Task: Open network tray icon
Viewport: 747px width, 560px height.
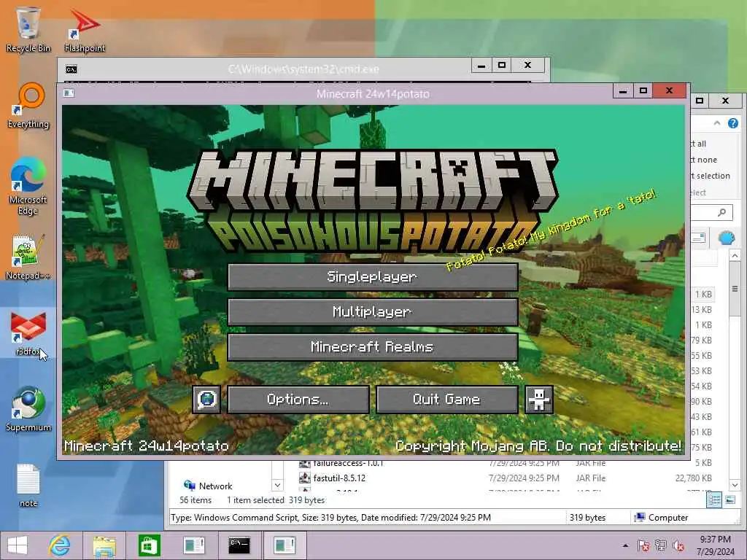Action: click(x=661, y=545)
